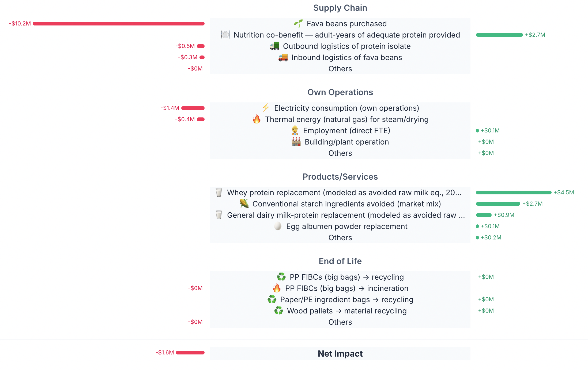Click the egg icon for Egg albumen powder
This screenshot has height=370, width=588.
278,226
